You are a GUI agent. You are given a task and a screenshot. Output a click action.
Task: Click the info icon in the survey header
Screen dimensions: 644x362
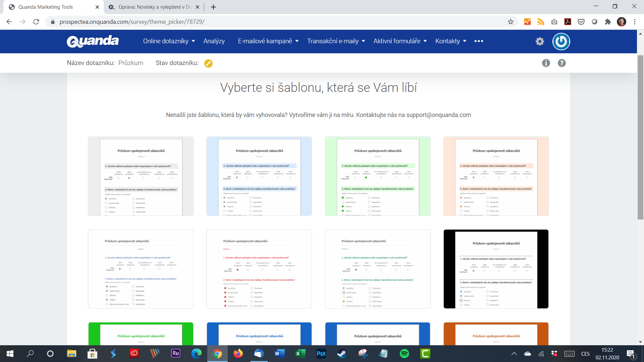pos(546,63)
